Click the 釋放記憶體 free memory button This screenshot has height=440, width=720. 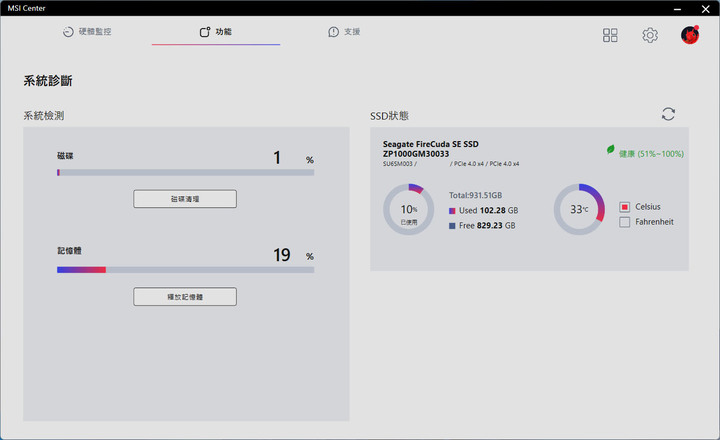coord(185,297)
